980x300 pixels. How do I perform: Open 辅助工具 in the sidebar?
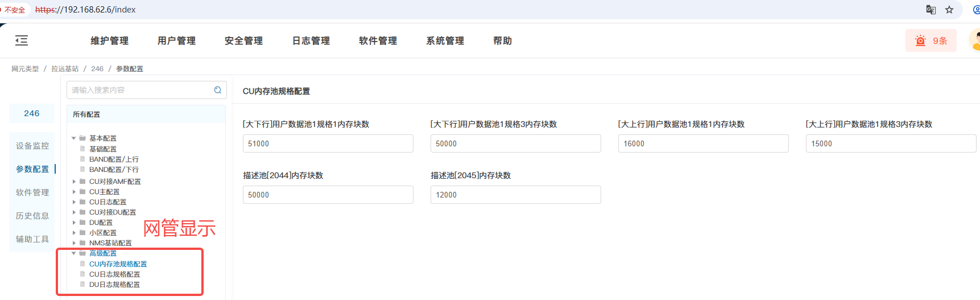(32, 239)
